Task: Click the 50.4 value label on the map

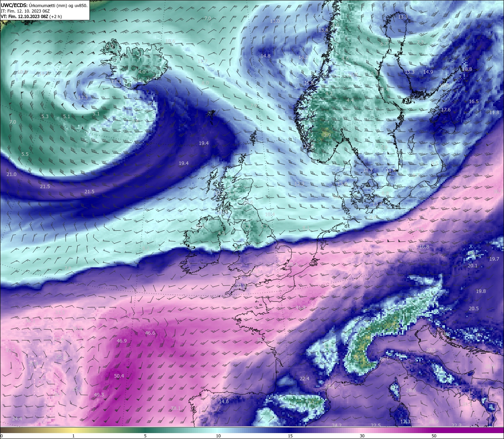Action: point(119,376)
